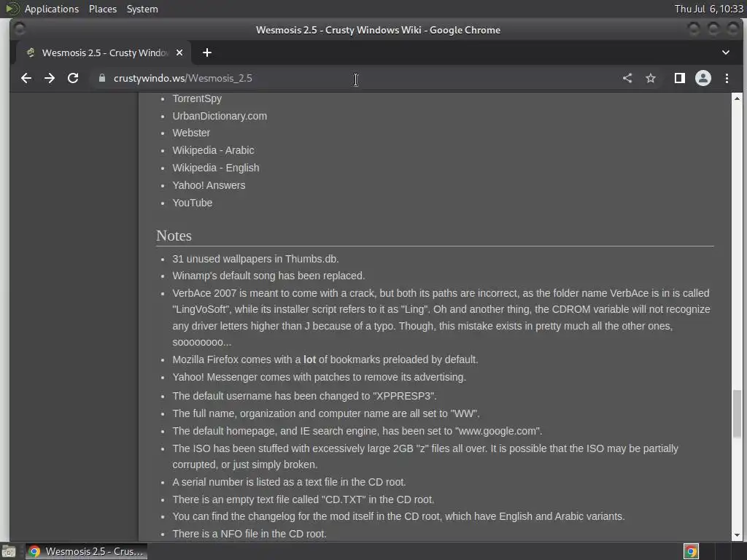This screenshot has height=560, width=747.
Task: Open a new browser tab
Action: (206, 52)
